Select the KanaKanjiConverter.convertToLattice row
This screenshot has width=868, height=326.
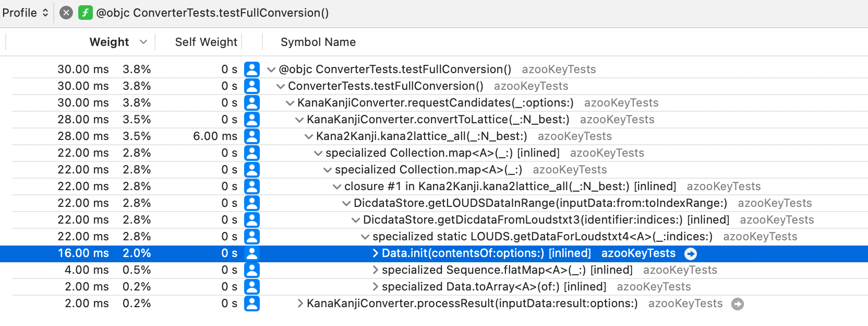(438, 120)
